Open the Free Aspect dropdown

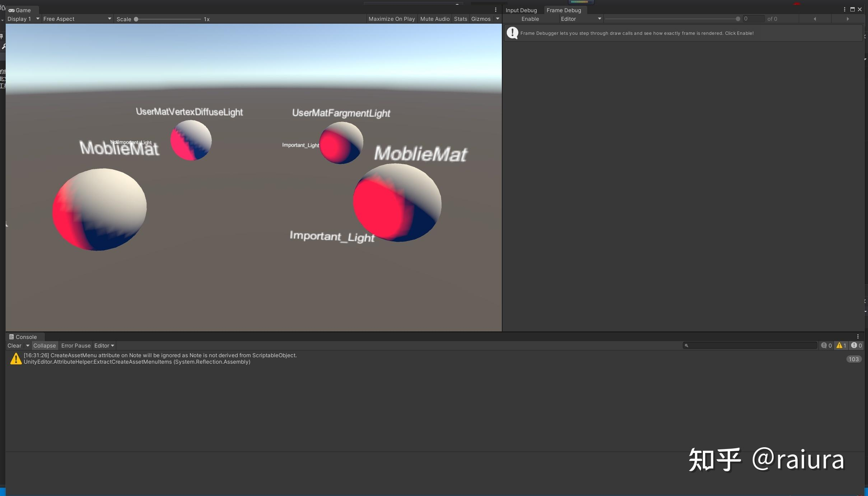point(77,19)
